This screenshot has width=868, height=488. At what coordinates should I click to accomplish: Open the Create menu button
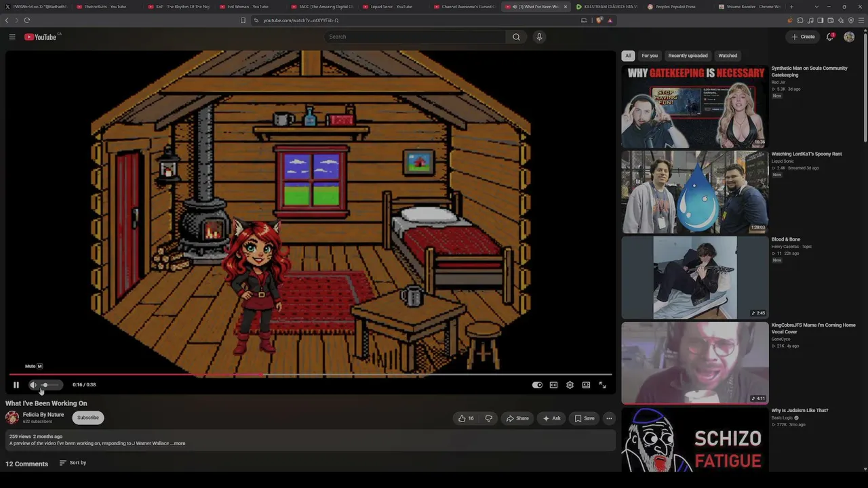coord(803,37)
